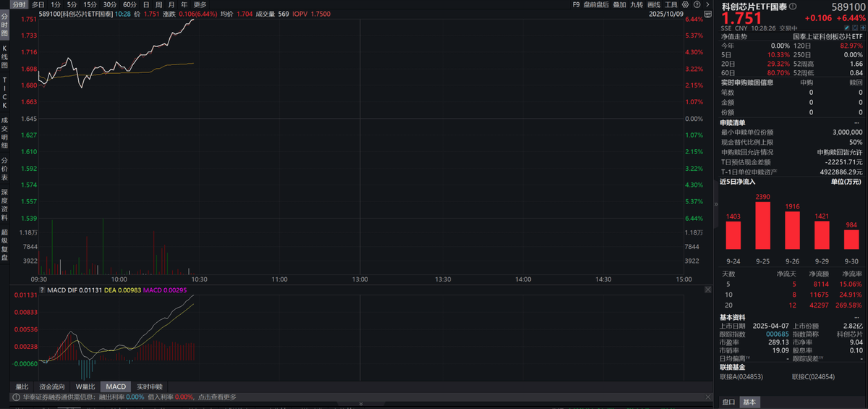Toggle 盘前盘后 pre/post-market display
This screenshot has height=409, width=868.
597,4
